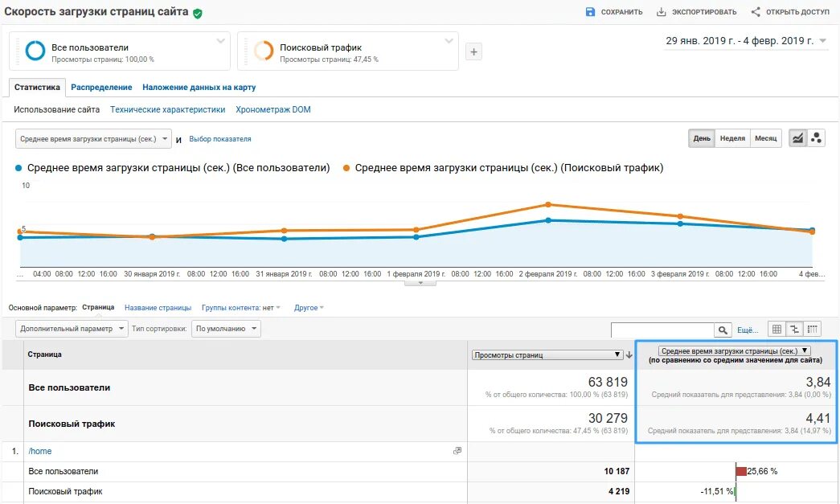Switch to Распределение tab

coord(101,88)
